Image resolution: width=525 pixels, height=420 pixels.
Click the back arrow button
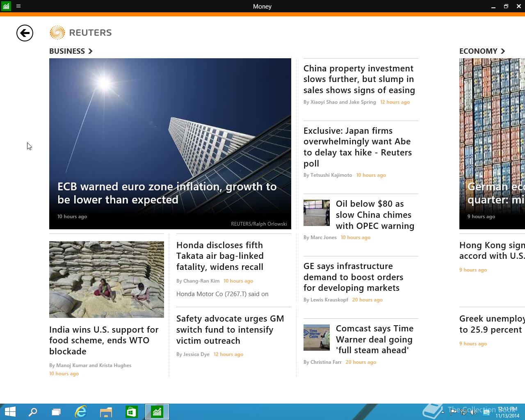click(x=25, y=33)
